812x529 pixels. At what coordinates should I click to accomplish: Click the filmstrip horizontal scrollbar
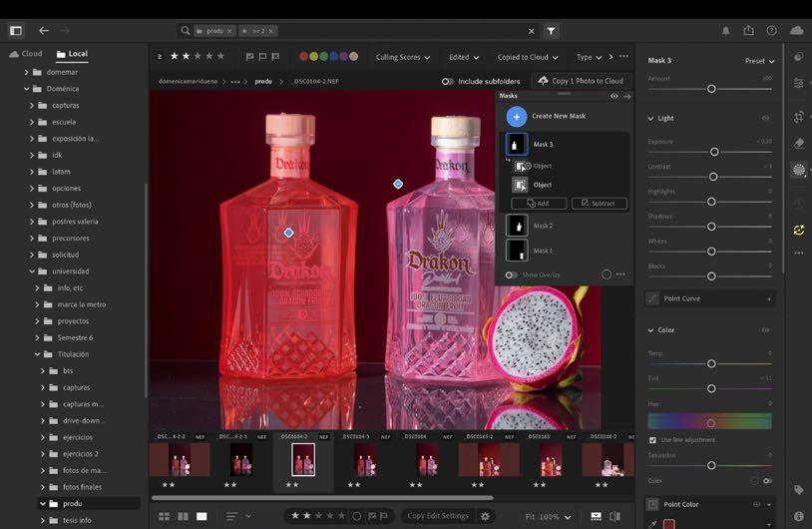click(x=322, y=498)
